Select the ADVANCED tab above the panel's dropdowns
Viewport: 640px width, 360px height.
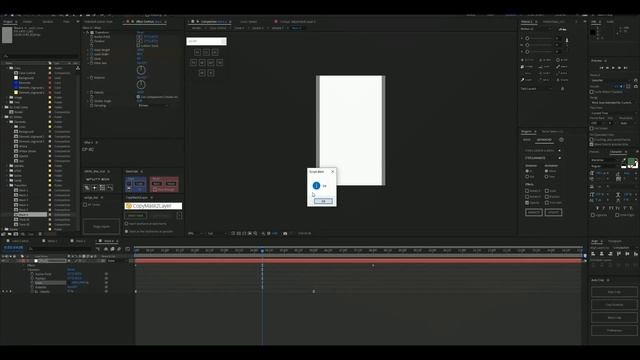coord(544,140)
